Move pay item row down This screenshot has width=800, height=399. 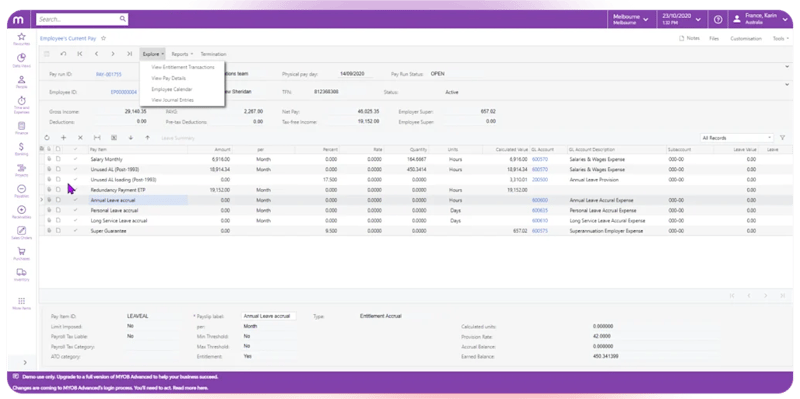click(131, 138)
